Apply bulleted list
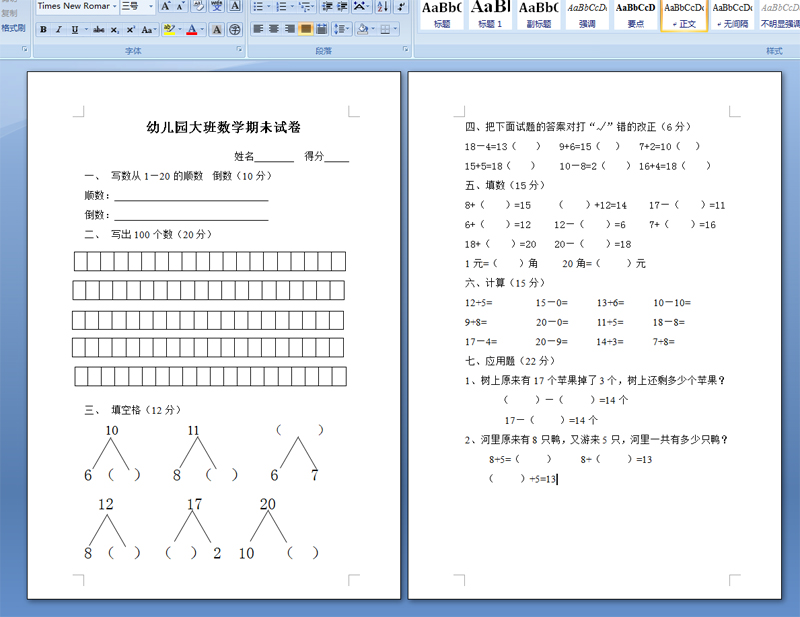This screenshot has width=800, height=617. tap(258, 7)
